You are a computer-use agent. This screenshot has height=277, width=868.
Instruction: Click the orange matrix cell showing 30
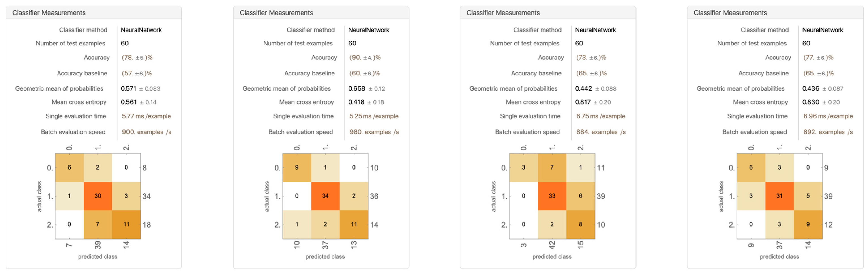pos(98,196)
